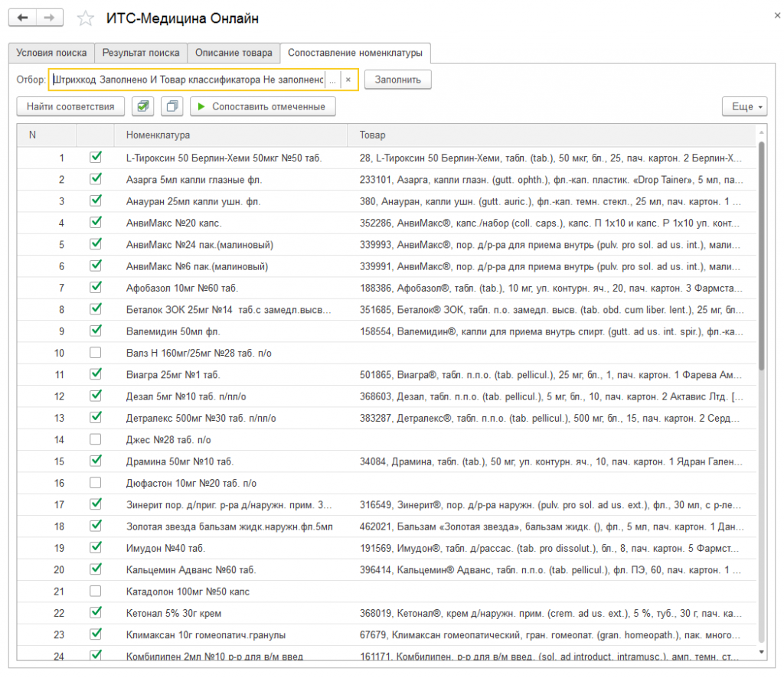
Task: Uncheck the L-Тироксин 50 row checkbox
Action: [x=96, y=158]
